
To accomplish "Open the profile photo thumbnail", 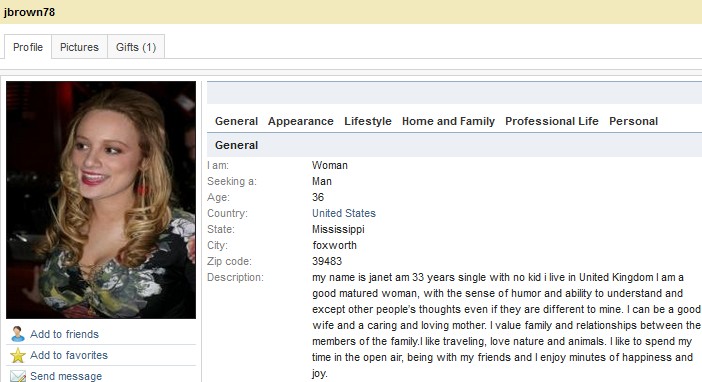I will [x=101, y=200].
